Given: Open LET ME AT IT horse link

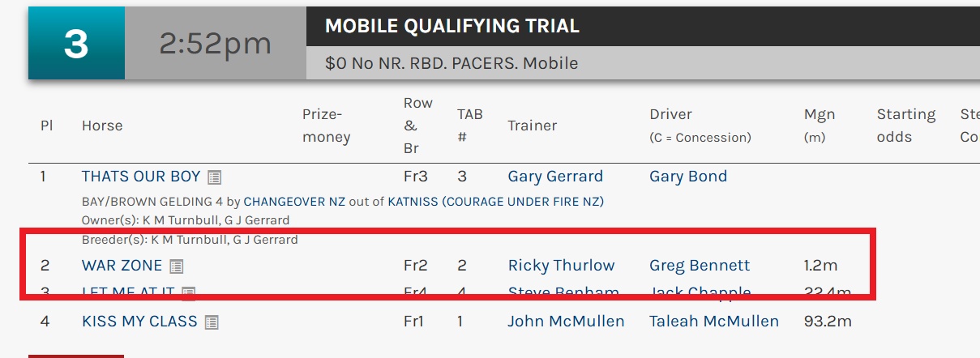Looking at the screenshot, I should pyautogui.click(x=129, y=292).
